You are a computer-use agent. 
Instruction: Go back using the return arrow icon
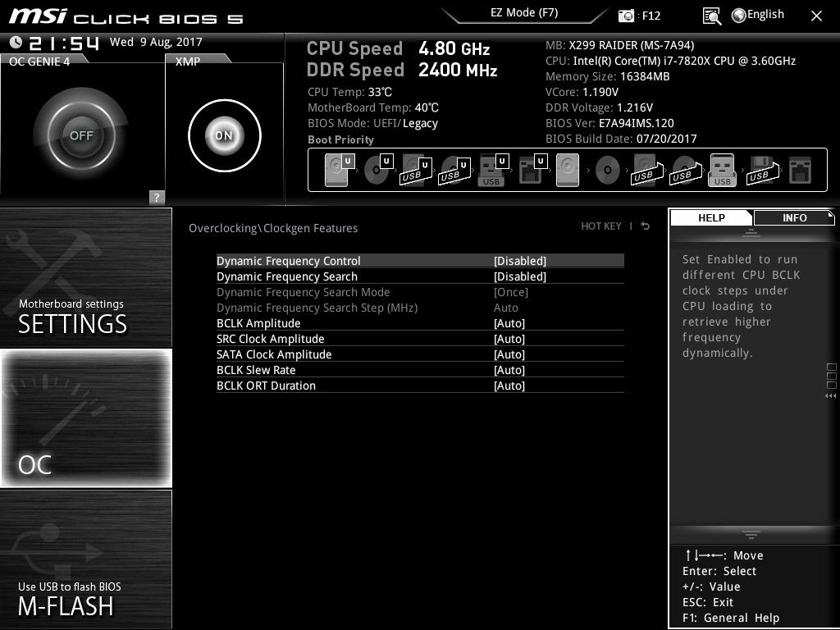tap(646, 226)
